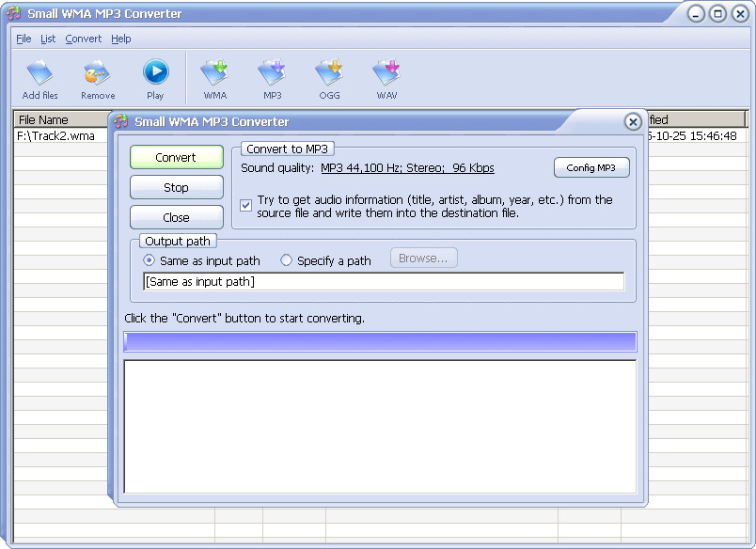Open the List menu

(x=48, y=39)
